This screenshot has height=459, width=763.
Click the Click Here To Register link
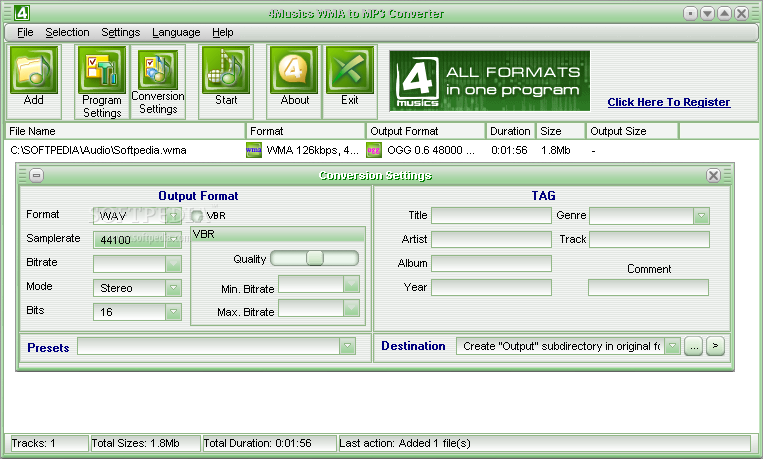pyautogui.click(x=669, y=102)
